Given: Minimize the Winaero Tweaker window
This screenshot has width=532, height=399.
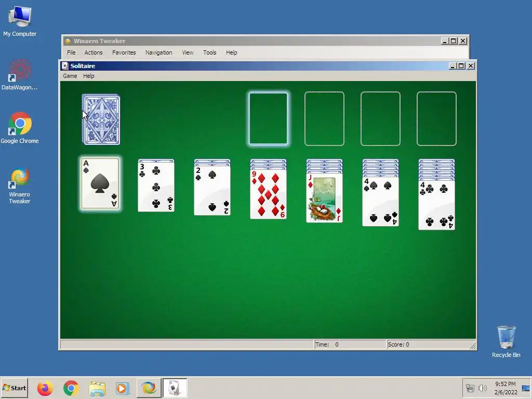Looking at the screenshot, I should [445, 41].
